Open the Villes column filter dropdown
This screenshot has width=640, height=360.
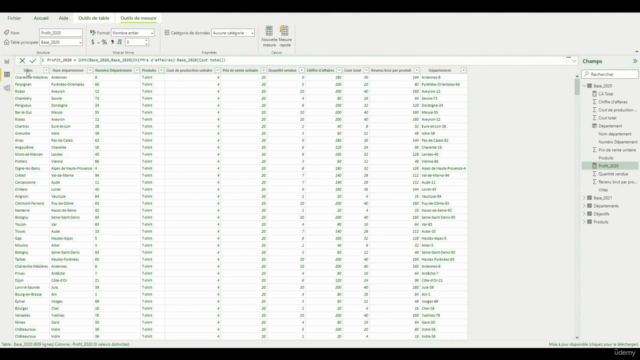click(x=46, y=70)
